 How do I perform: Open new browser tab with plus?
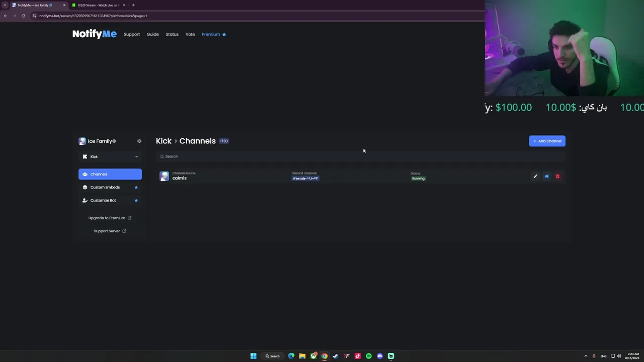tap(133, 5)
